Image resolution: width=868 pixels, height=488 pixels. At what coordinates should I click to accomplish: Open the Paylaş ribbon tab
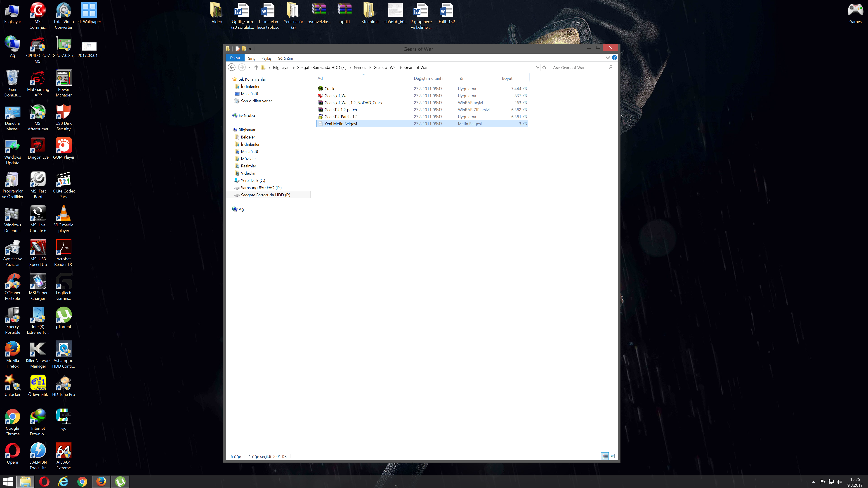(266, 58)
